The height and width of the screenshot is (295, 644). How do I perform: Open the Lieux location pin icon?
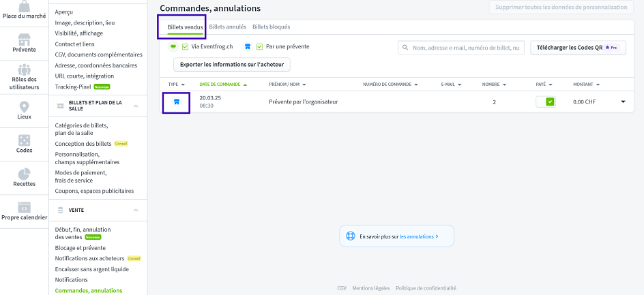tap(24, 108)
